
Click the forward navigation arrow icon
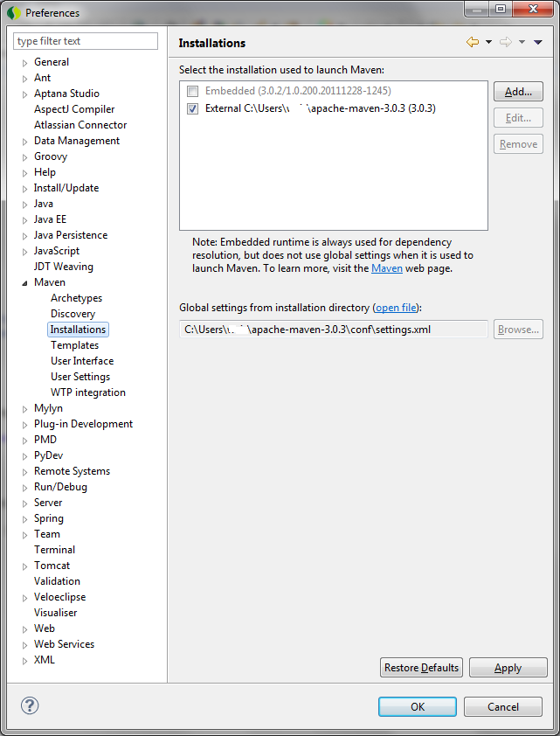coord(505,42)
